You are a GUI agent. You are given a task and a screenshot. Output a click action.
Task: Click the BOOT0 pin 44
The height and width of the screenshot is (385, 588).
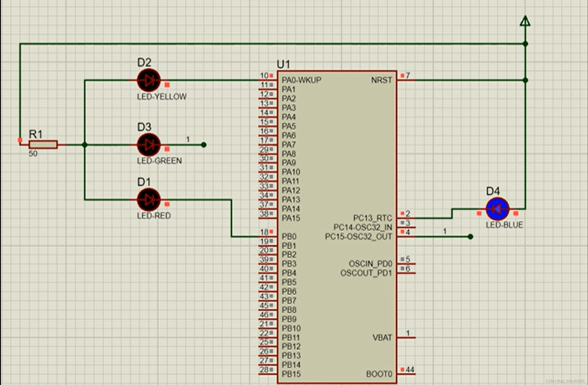point(407,374)
